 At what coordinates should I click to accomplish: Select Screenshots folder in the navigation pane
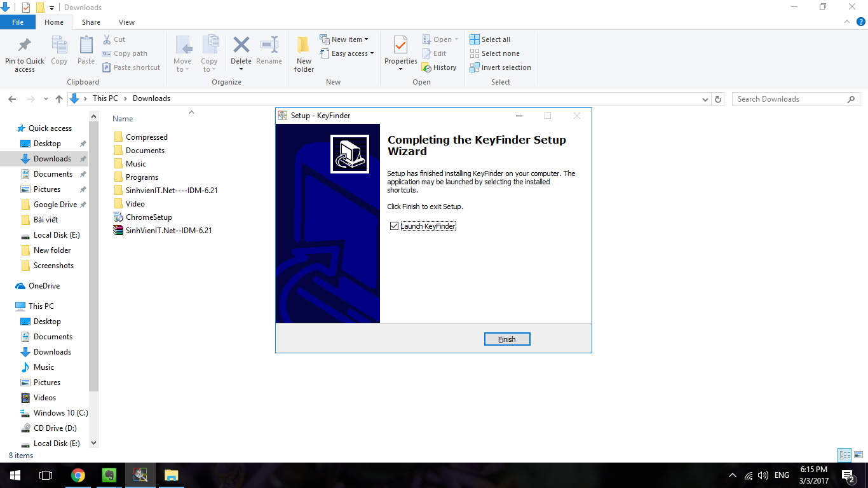point(48,266)
